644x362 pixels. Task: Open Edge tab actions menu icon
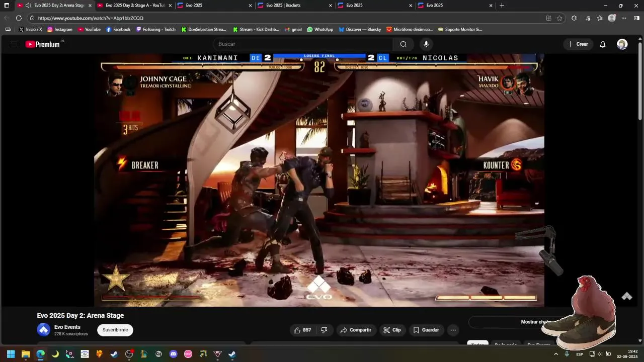(x=7, y=6)
